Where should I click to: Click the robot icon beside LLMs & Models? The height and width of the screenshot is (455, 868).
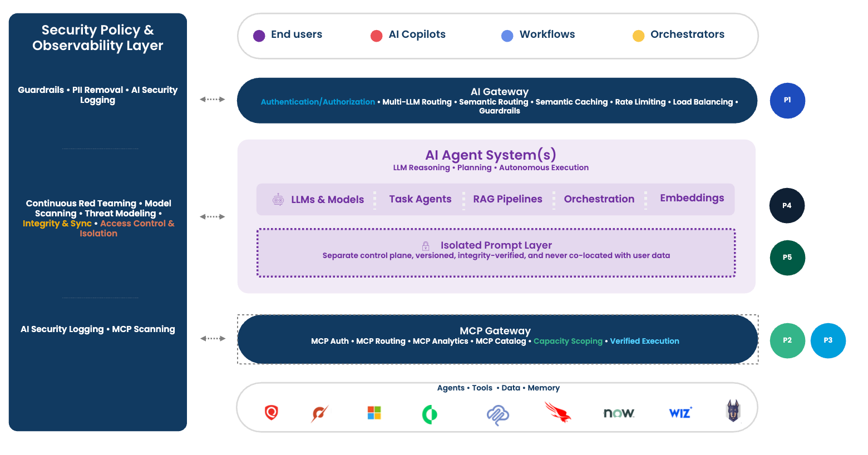277,199
